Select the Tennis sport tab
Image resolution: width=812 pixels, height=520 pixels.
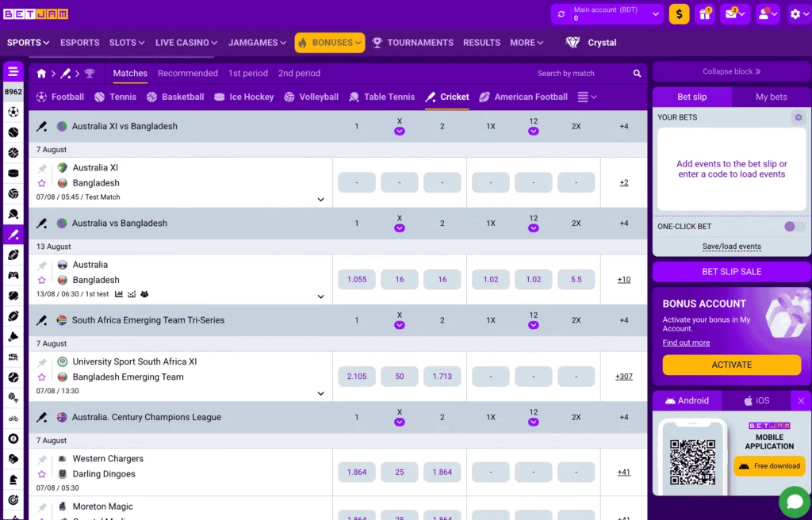(x=116, y=97)
